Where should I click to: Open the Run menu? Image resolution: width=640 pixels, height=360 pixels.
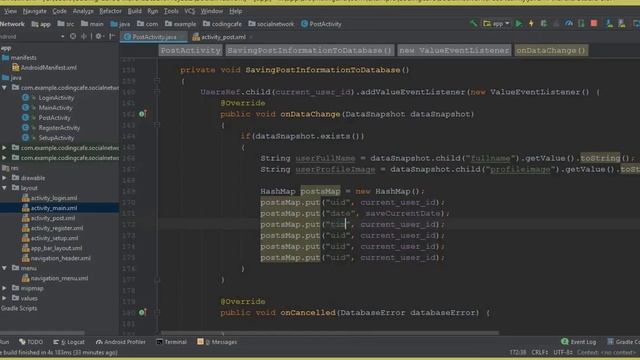coord(153,11)
